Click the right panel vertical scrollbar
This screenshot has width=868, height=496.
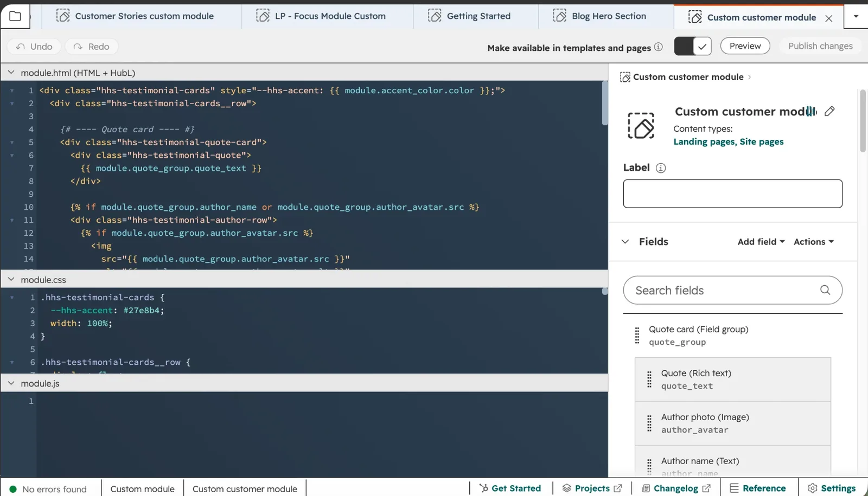coord(863,121)
